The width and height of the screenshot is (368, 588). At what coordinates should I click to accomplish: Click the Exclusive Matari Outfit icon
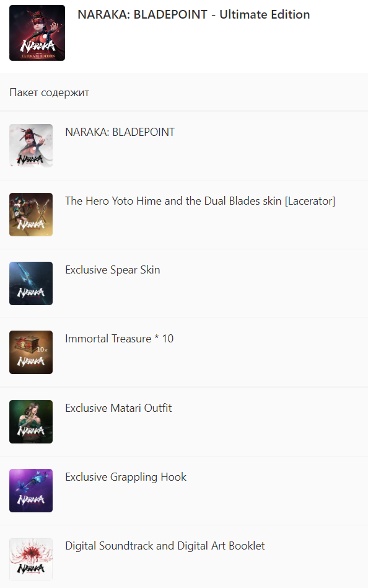click(x=31, y=422)
